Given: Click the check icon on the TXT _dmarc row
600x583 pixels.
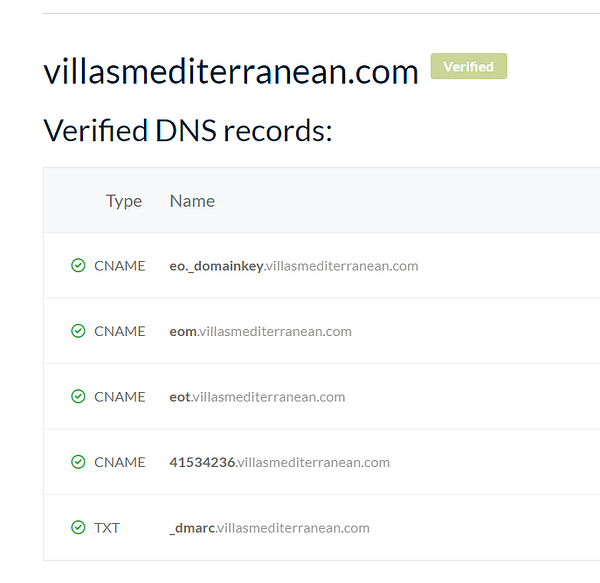Looking at the screenshot, I should 78,527.
